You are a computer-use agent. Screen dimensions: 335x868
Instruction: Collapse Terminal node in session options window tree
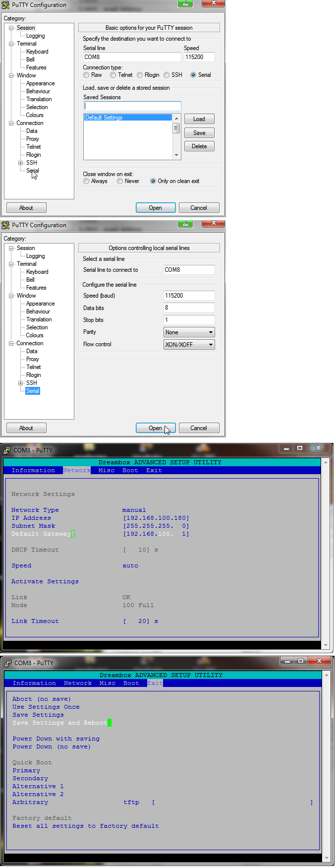pos(11,44)
